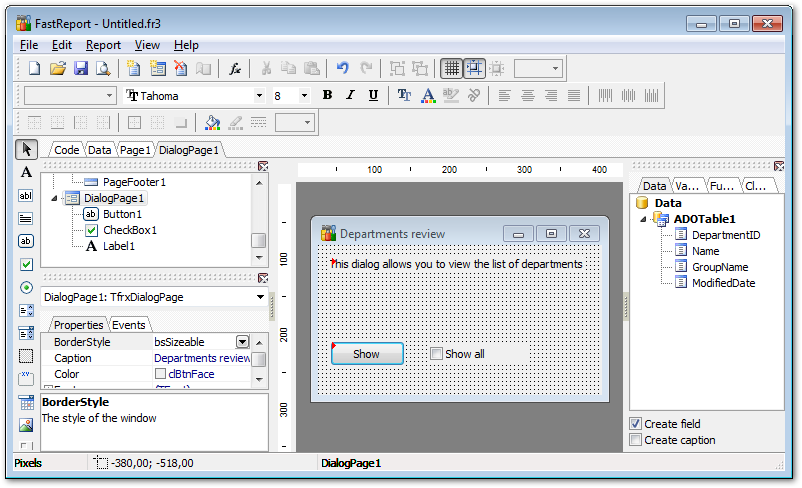This screenshot has height=488, width=802.
Task: Toggle Underline formatting button
Action: pyautogui.click(x=373, y=95)
